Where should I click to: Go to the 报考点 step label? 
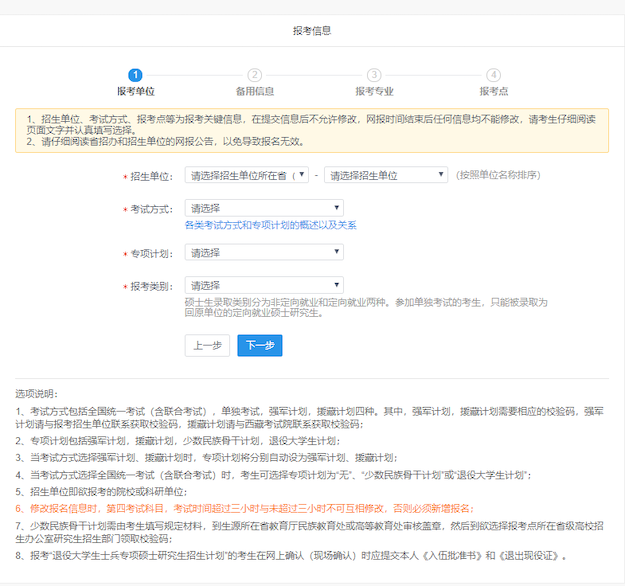click(493, 91)
